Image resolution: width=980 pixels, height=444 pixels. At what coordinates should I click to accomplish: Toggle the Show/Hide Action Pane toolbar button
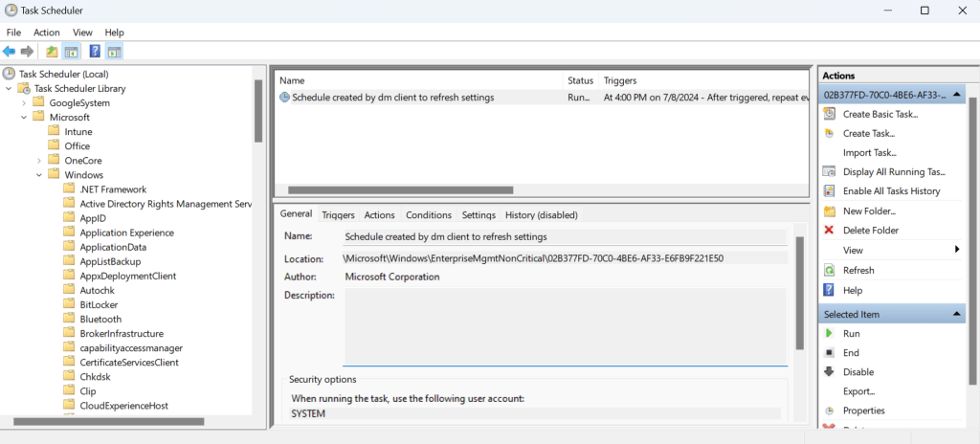(114, 52)
